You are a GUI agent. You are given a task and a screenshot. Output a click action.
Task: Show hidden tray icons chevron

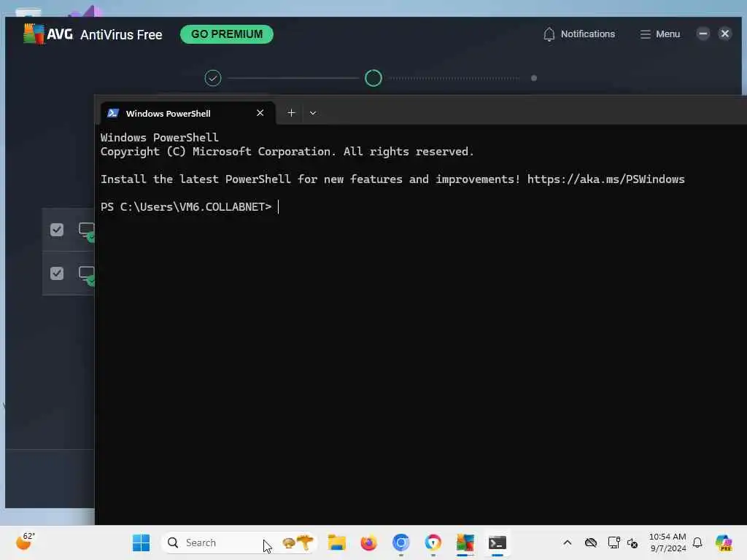point(568,542)
